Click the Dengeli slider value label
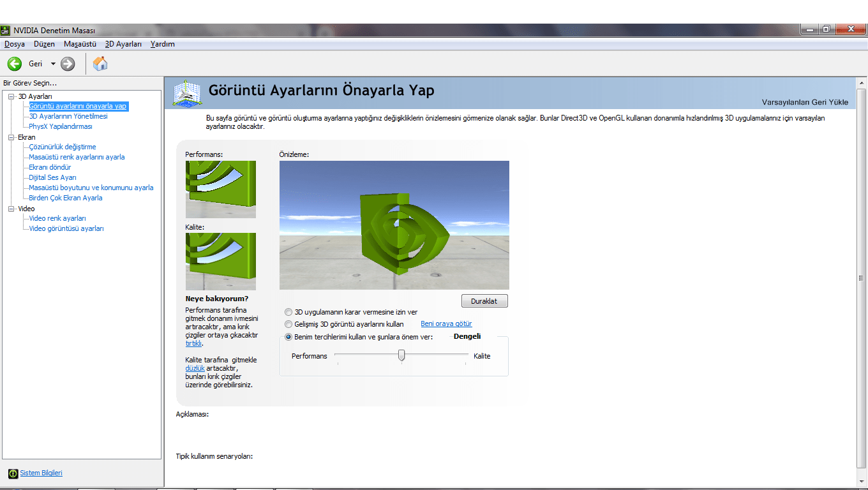 [467, 336]
